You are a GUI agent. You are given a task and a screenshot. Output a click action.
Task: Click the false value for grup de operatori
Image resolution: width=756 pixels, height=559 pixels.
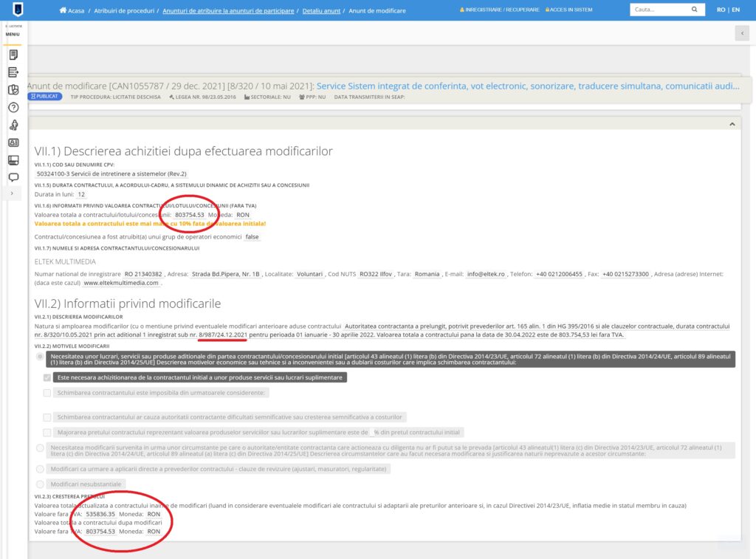[252, 237]
